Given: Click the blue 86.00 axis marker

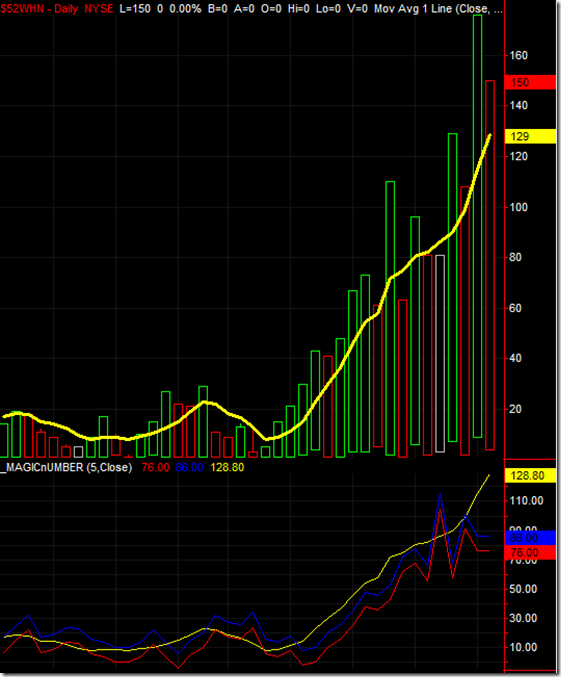Looking at the screenshot, I should click(530, 538).
